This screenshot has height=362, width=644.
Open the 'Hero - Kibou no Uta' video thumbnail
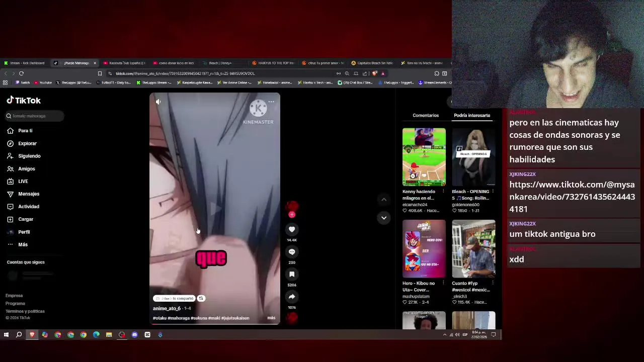tap(424, 248)
